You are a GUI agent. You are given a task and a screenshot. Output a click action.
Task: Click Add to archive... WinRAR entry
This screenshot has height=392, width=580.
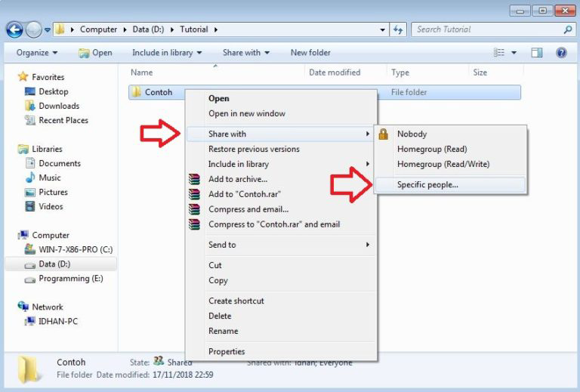coord(281,179)
